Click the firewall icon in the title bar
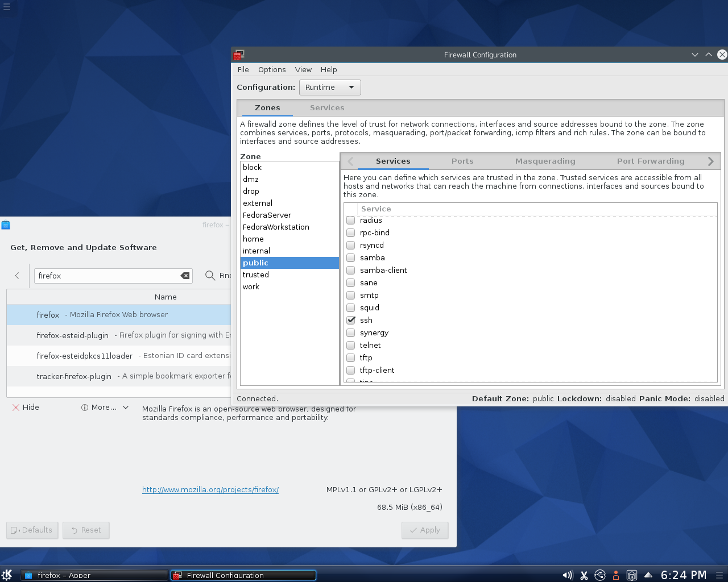 [239, 55]
